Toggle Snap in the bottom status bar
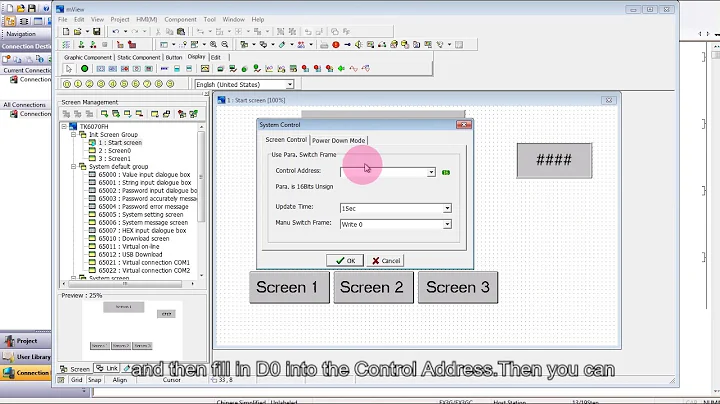720x404 pixels. (94, 380)
